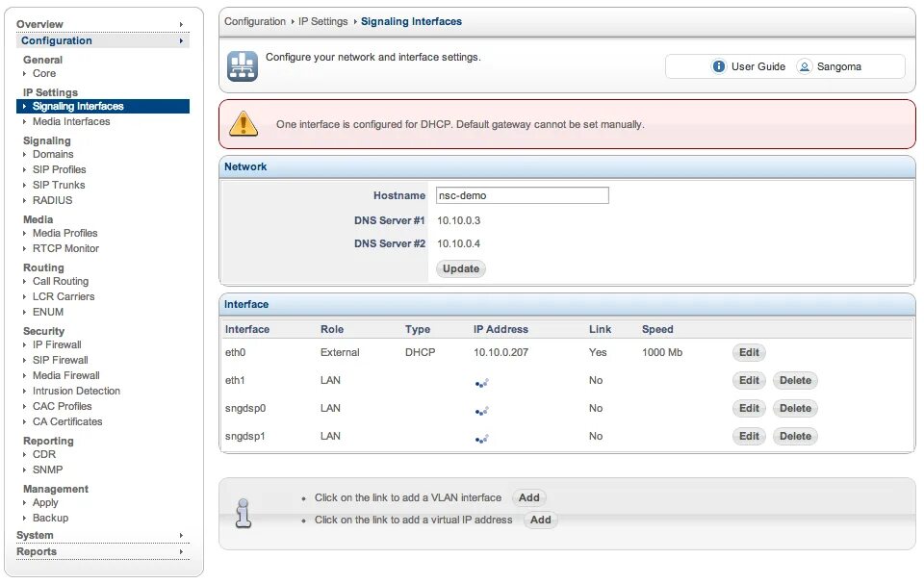Click the loading dots icon in the eth1 row
The width and height of the screenshot is (924, 584).
click(481, 383)
